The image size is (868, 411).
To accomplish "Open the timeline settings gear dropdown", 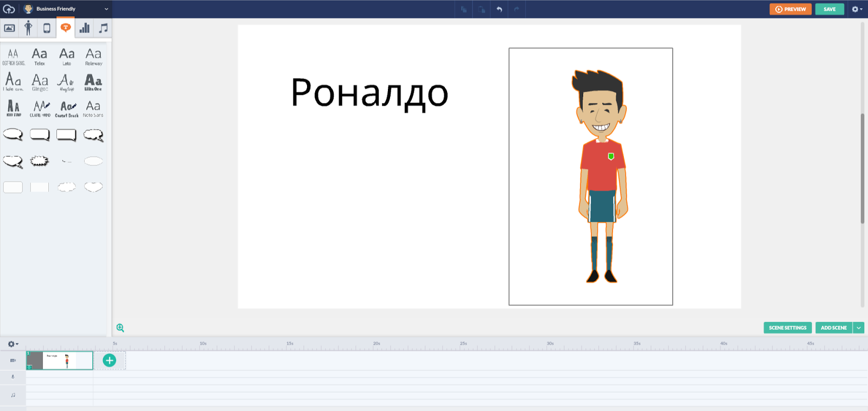I will click(13, 344).
